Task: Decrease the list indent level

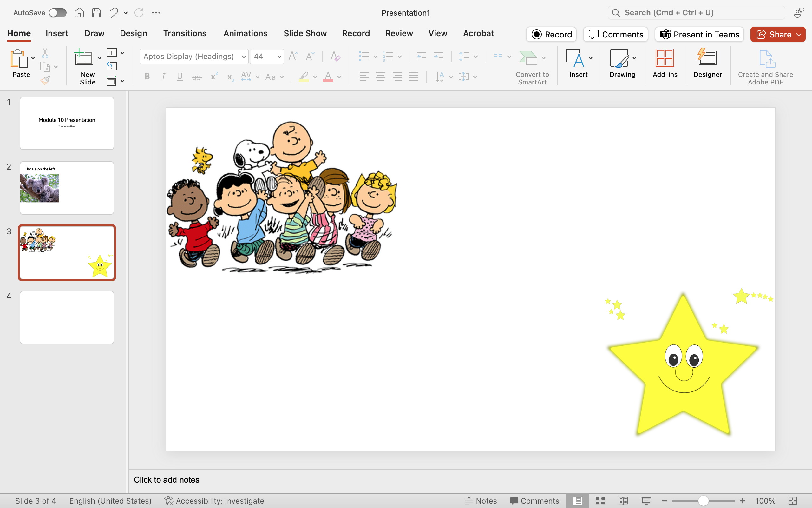Action: [x=422, y=56]
